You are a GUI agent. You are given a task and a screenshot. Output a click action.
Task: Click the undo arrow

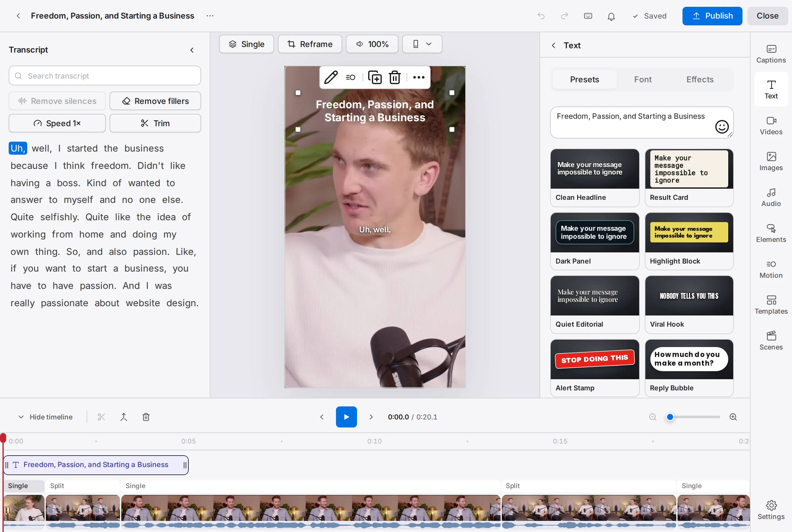(x=541, y=16)
